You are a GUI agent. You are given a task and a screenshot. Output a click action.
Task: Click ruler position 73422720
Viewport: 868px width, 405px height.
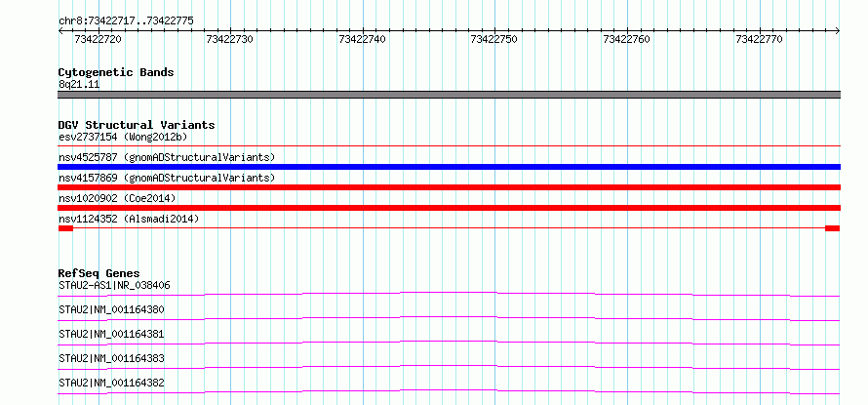(x=98, y=39)
